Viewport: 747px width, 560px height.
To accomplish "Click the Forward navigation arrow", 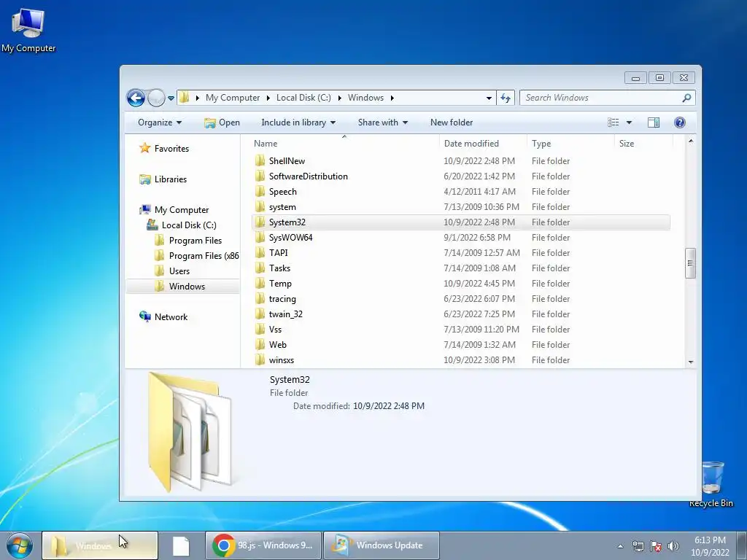I will tap(156, 98).
